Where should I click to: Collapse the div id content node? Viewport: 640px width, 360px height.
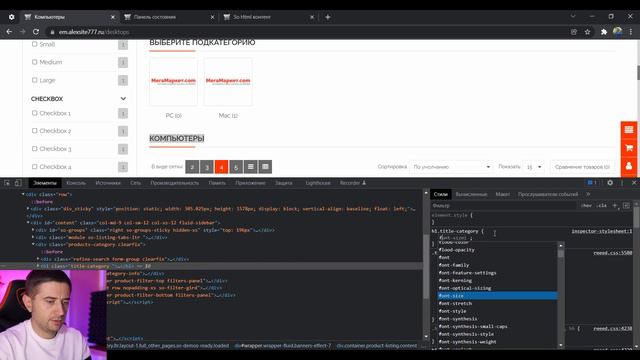tap(28, 223)
